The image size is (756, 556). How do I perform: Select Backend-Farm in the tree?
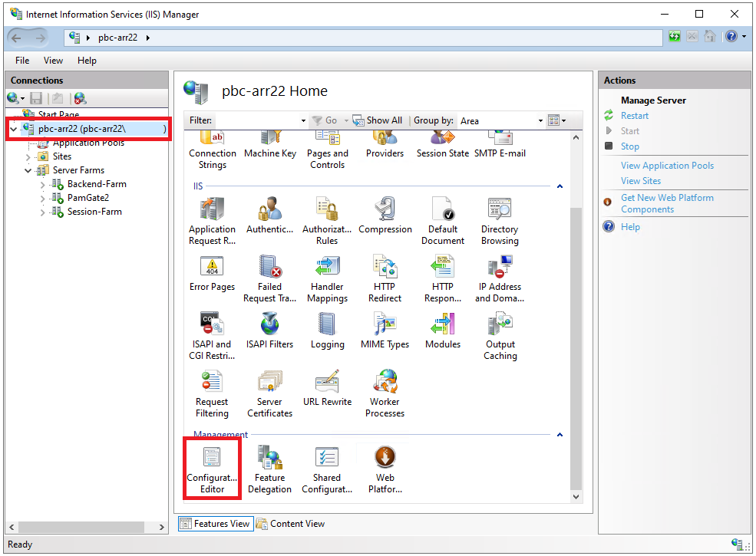pyautogui.click(x=97, y=184)
